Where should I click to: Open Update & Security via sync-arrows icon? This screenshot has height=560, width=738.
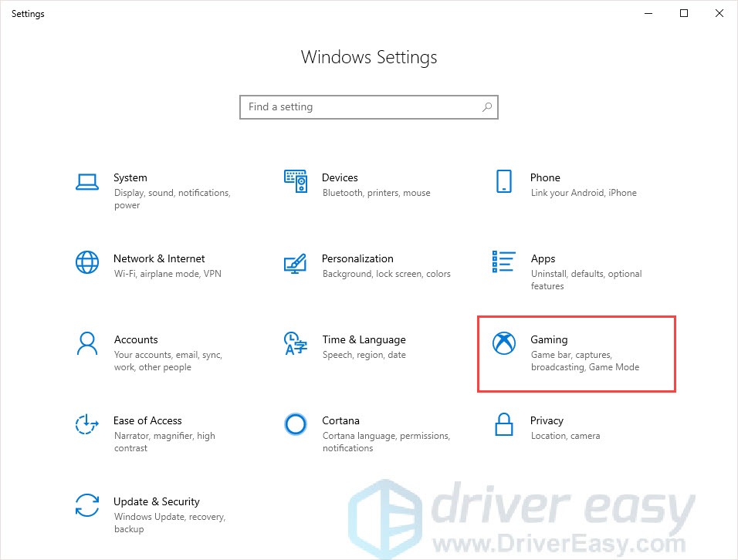[87, 505]
